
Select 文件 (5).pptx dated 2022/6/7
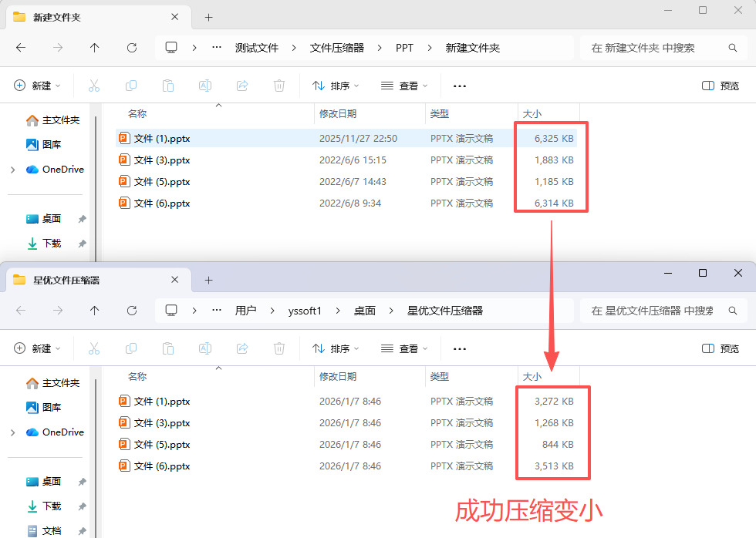(x=346, y=182)
